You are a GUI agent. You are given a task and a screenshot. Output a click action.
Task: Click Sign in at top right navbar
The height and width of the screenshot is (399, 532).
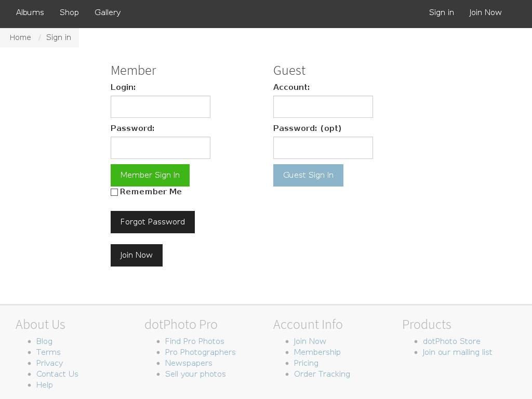[441, 12]
